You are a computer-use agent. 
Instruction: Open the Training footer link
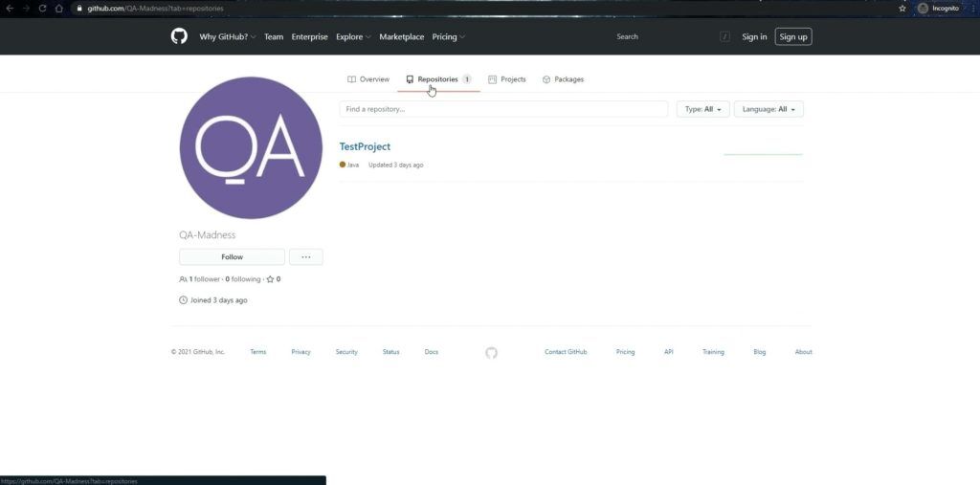coord(713,352)
